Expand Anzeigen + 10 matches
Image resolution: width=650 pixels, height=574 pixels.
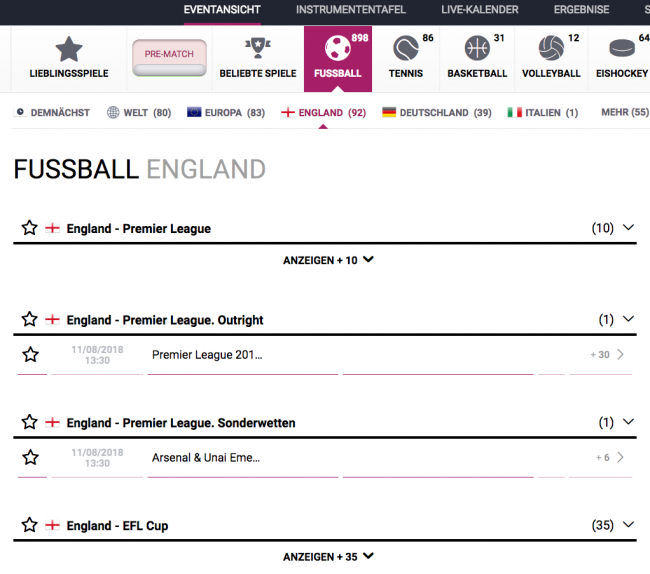328,260
